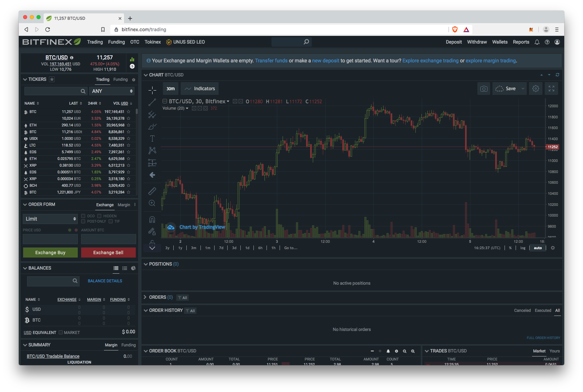Zoom in the order book
Viewport: 583px width, 392px height.
tap(413, 351)
